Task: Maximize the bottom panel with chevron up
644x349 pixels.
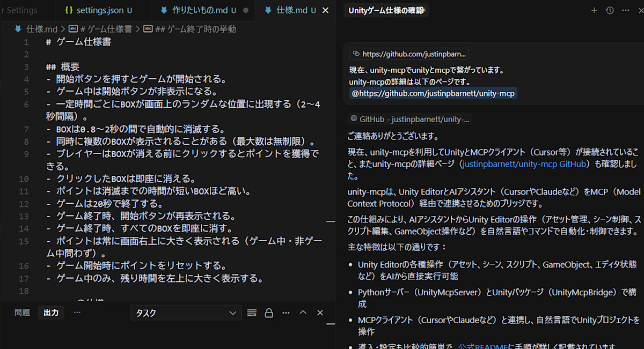Action: 303,313
